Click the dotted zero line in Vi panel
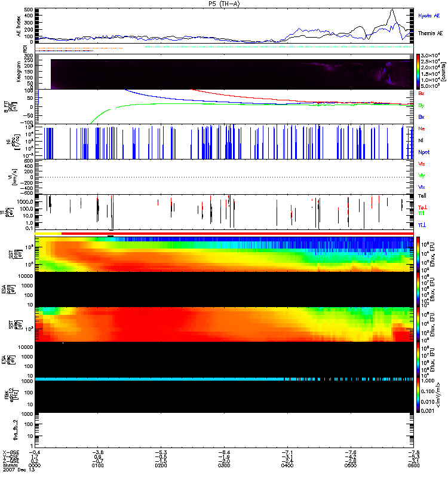This screenshot has height=478, width=448. click(224, 177)
